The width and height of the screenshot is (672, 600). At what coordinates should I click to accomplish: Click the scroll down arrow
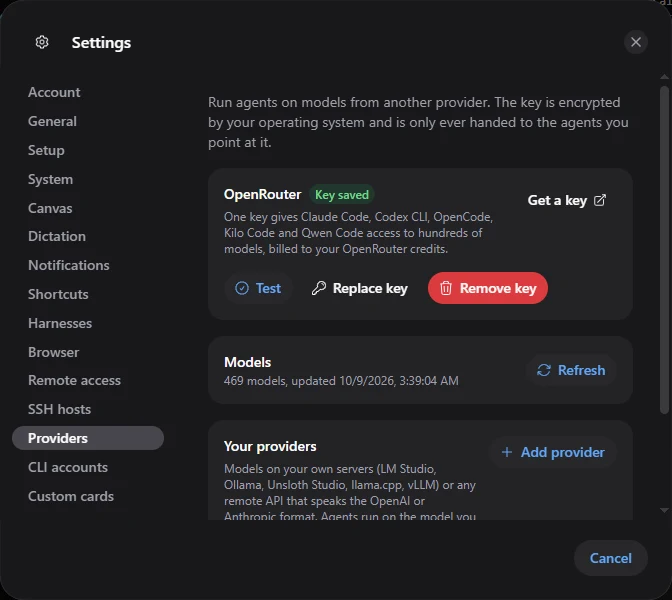[664, 510]
